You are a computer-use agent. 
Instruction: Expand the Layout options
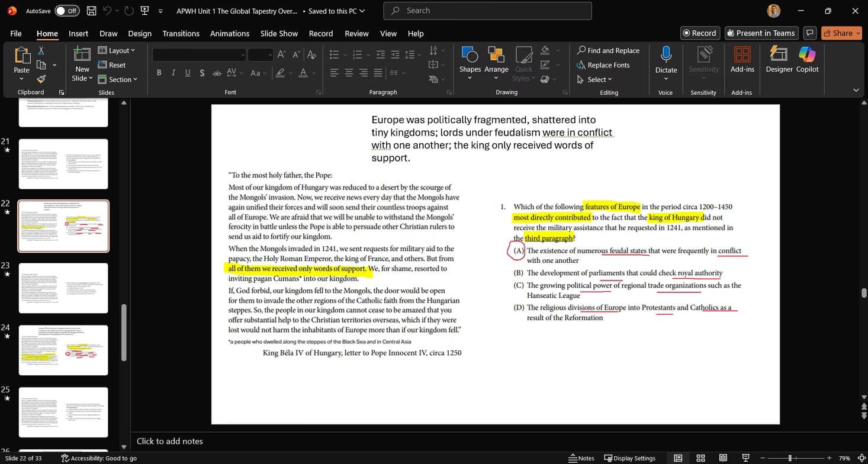click(x=117, y=50)
